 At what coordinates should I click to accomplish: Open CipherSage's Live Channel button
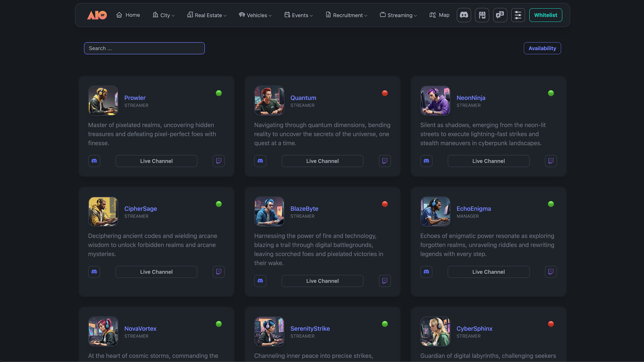pyautogui.click(x=156, y=272)
